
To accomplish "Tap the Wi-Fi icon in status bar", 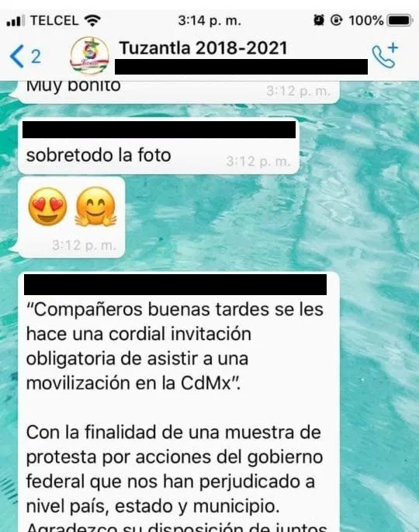I will 92,20.
